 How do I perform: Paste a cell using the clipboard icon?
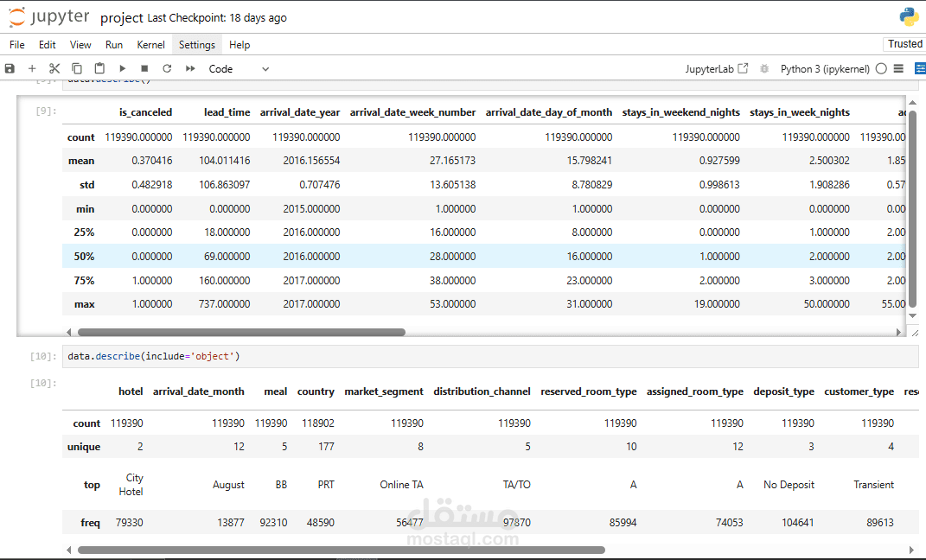click(x=99, y=68)
